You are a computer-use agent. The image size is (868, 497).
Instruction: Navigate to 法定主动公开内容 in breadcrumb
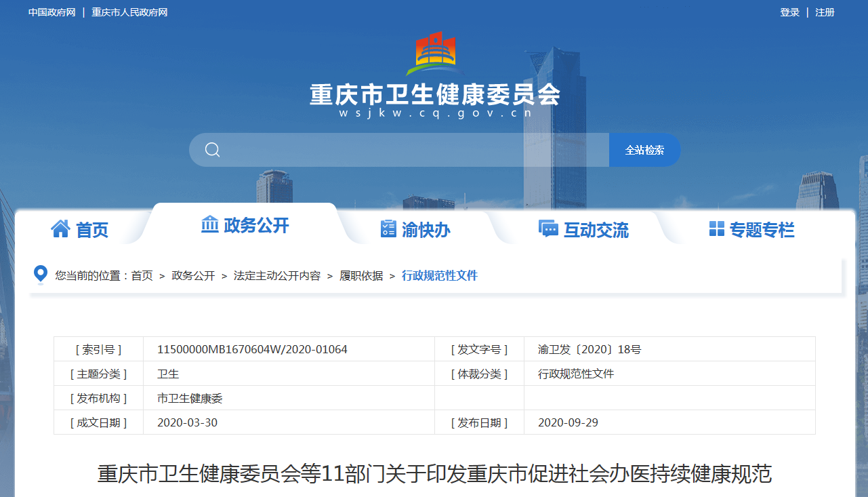276,276
